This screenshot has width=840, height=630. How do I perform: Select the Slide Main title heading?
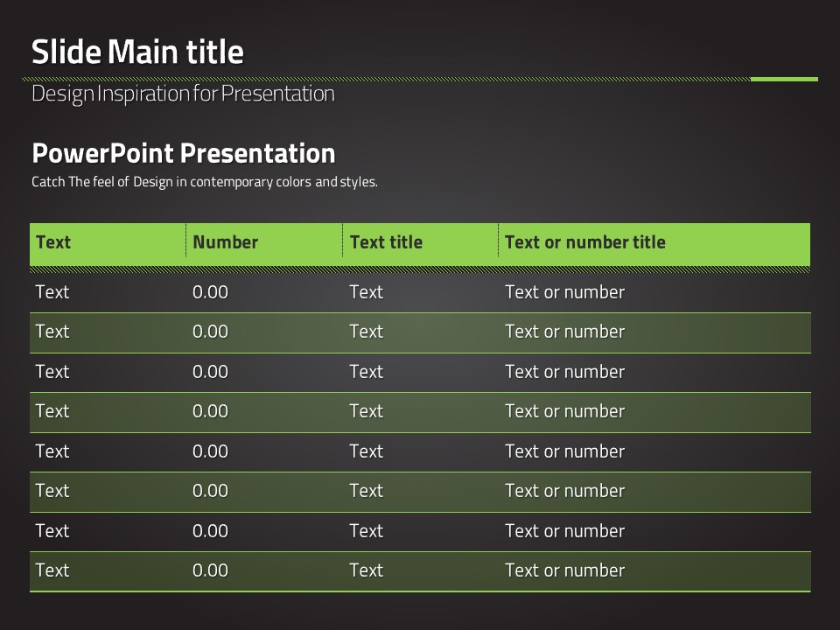137,52
